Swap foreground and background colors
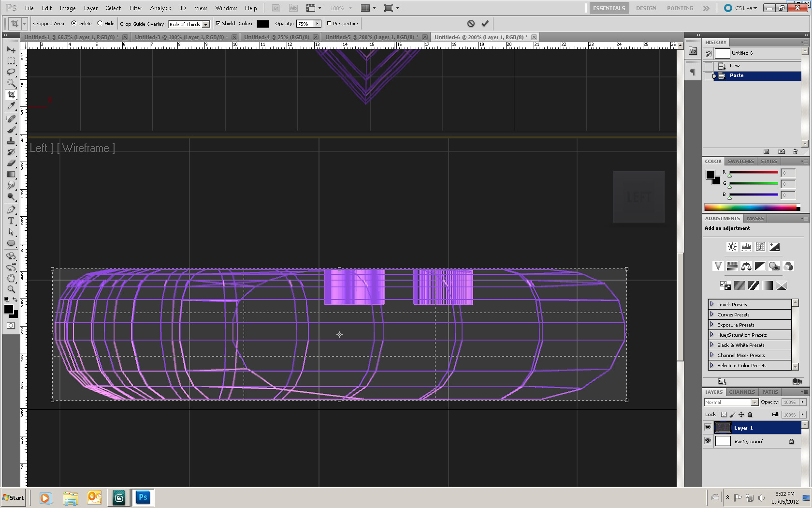The image size is (812, 508). tap(15, 299)
